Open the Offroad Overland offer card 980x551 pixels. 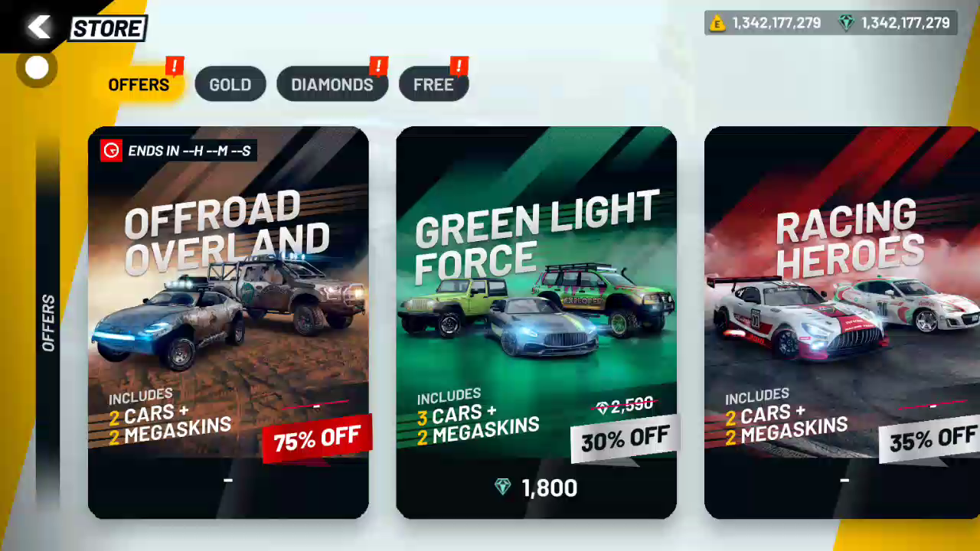coord(228,322)
